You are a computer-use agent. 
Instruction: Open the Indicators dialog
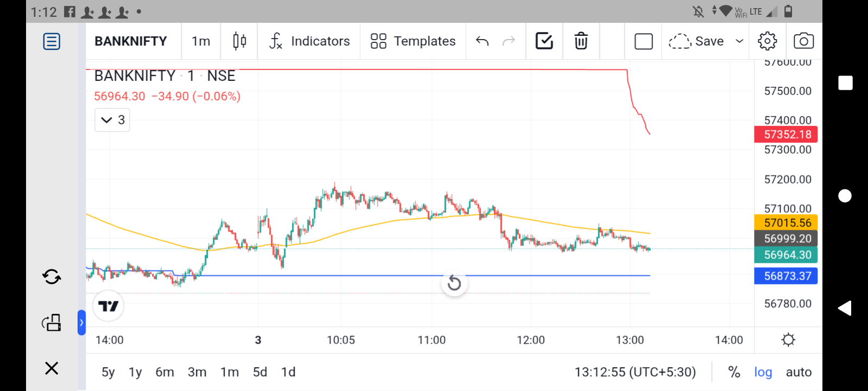[x=309, y=41]
